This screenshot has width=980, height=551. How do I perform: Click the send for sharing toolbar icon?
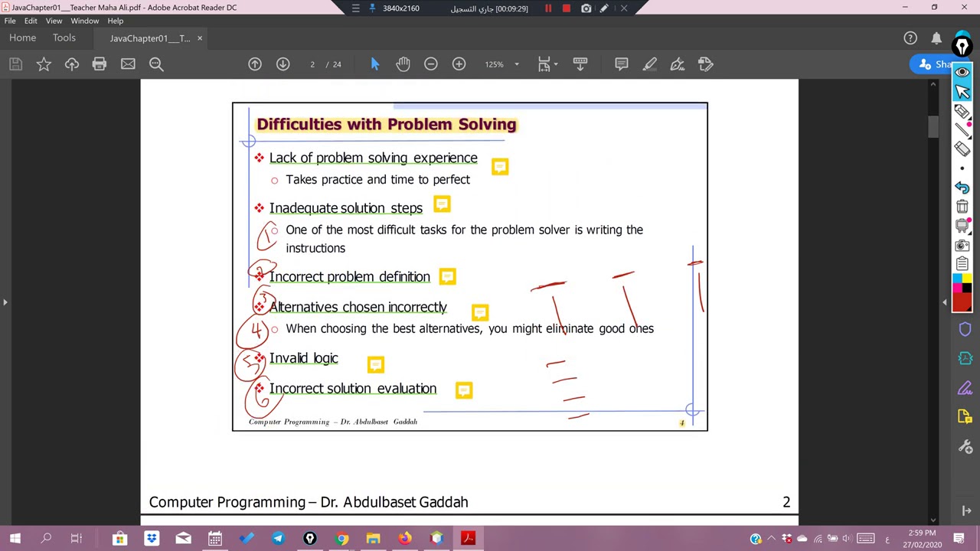tap(706, 64)
